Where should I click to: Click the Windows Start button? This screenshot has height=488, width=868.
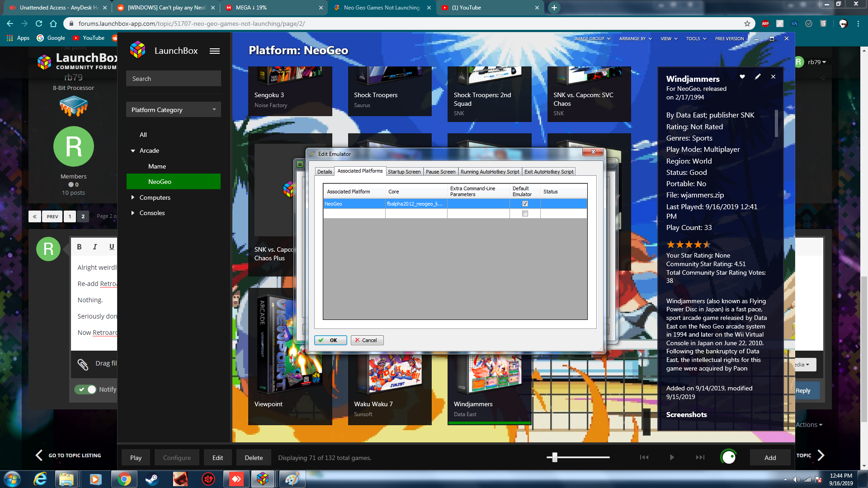click(12, 479)
